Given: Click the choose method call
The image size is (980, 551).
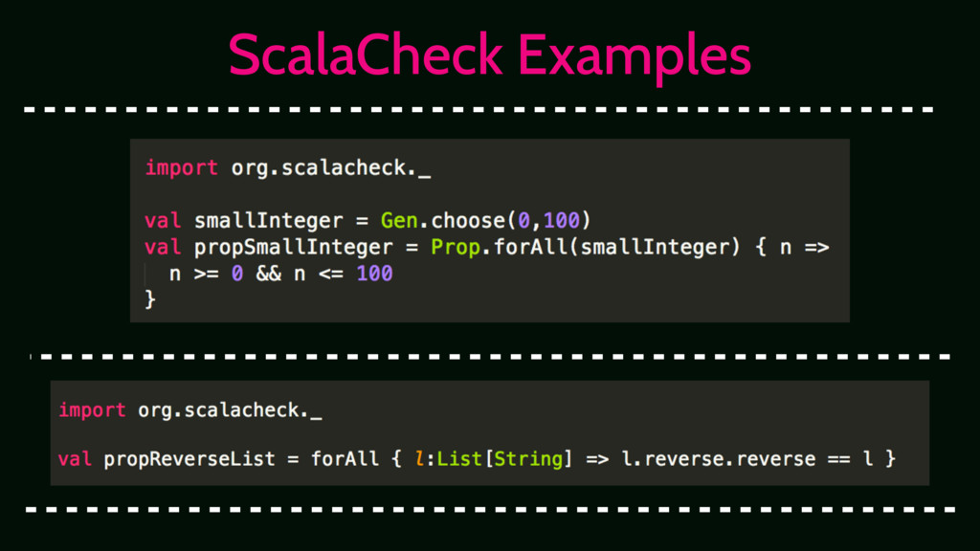Looking at the screenshot, I should coord(467,221).
